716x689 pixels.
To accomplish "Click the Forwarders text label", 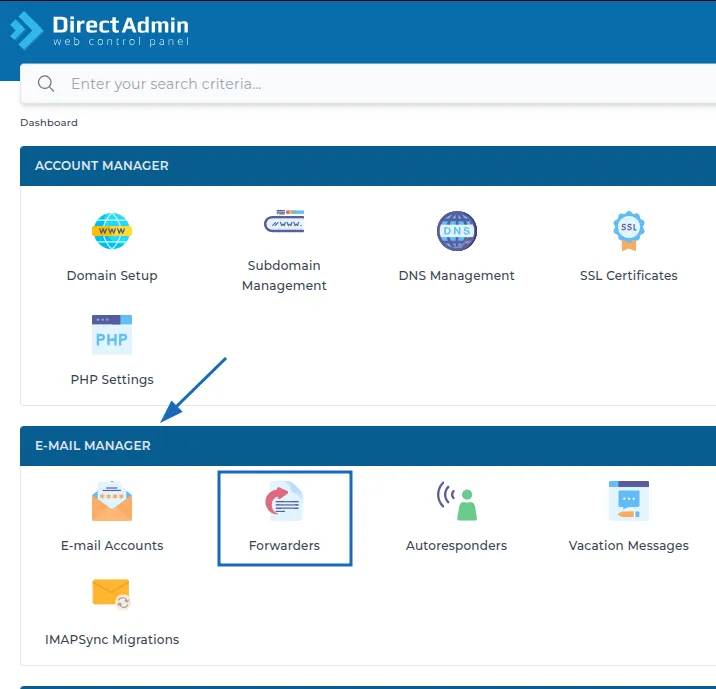I will (x=284, y=546).
